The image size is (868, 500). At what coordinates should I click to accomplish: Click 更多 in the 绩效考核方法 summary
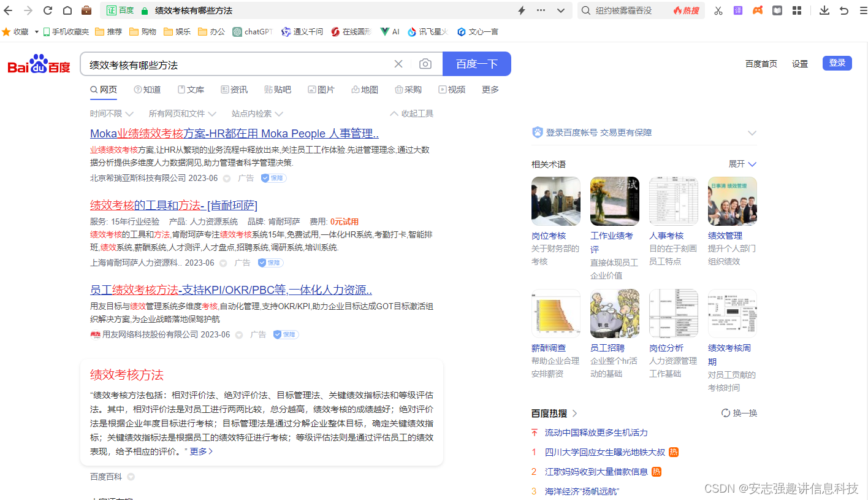coord(201,452)
